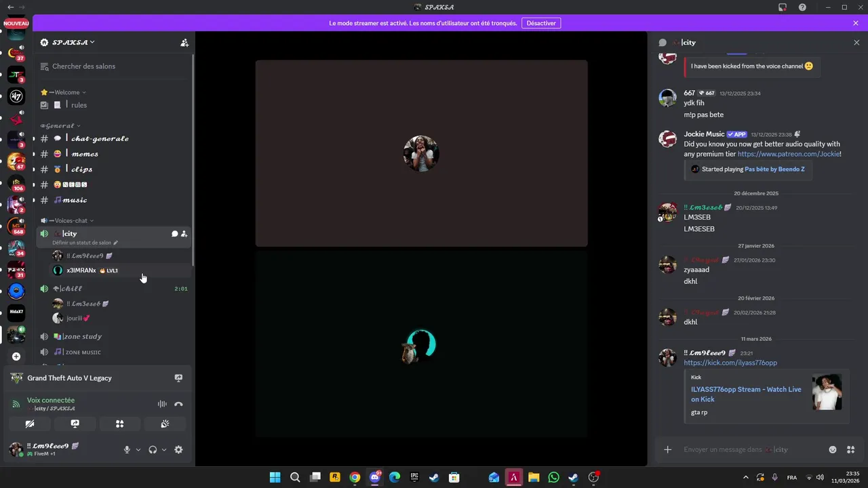Viewport: 868px width, 488px height.
Task: Open server icon with 568 badge
Action: coord(16,226)
